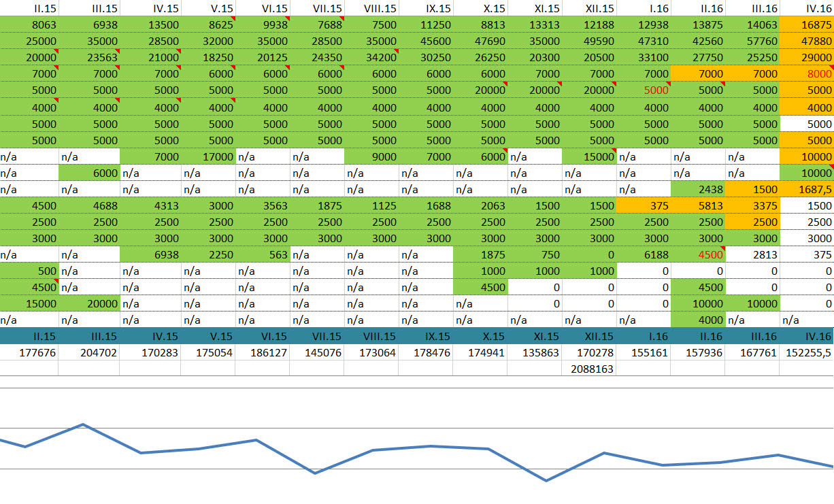The width and height of the screenshot is (834, 504).
Task: Click the orange cell containing 5813
Action: pos(698,205)
